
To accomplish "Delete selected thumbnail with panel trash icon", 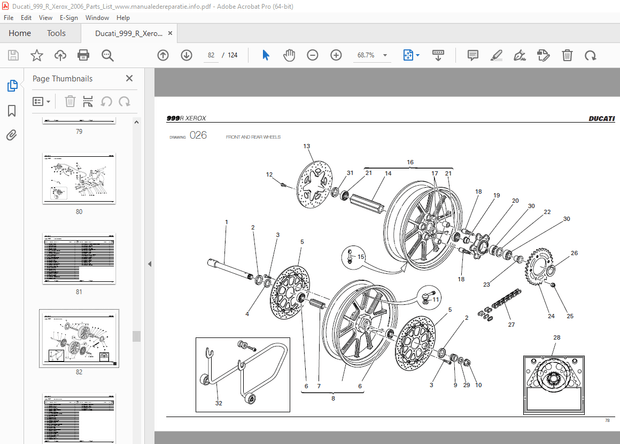I will [x=70, y=102].
